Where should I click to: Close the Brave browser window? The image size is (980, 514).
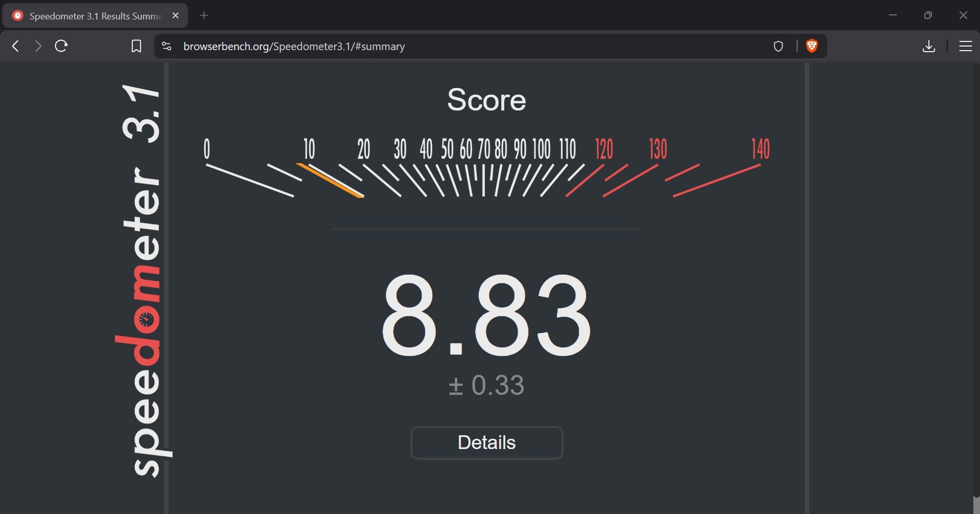963,15
